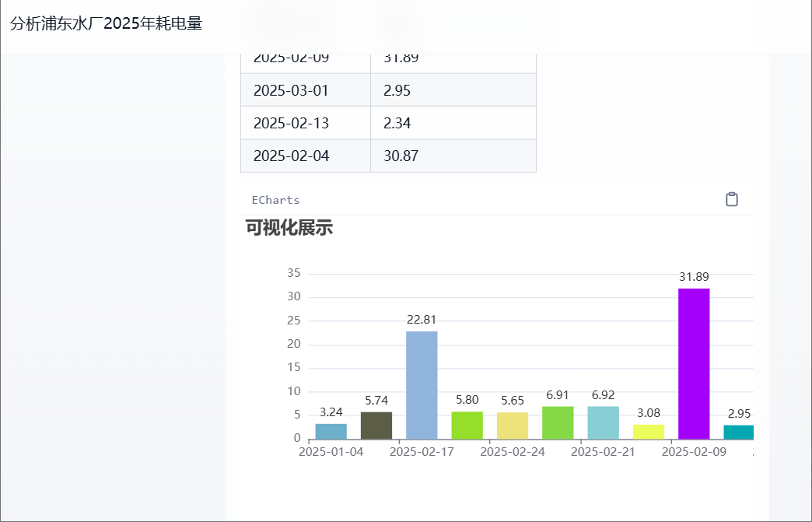Click the bright green bar labeled 5.80

(467, 426)
